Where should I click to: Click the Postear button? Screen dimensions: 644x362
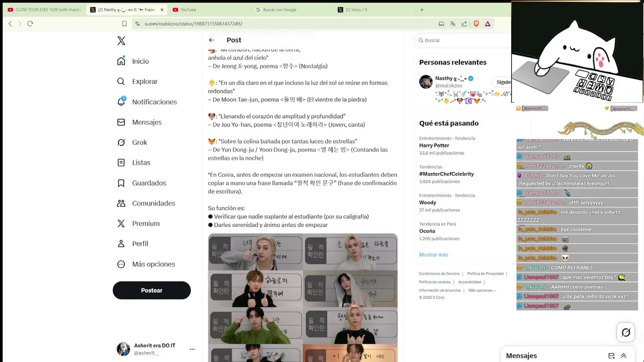(151, 290)
